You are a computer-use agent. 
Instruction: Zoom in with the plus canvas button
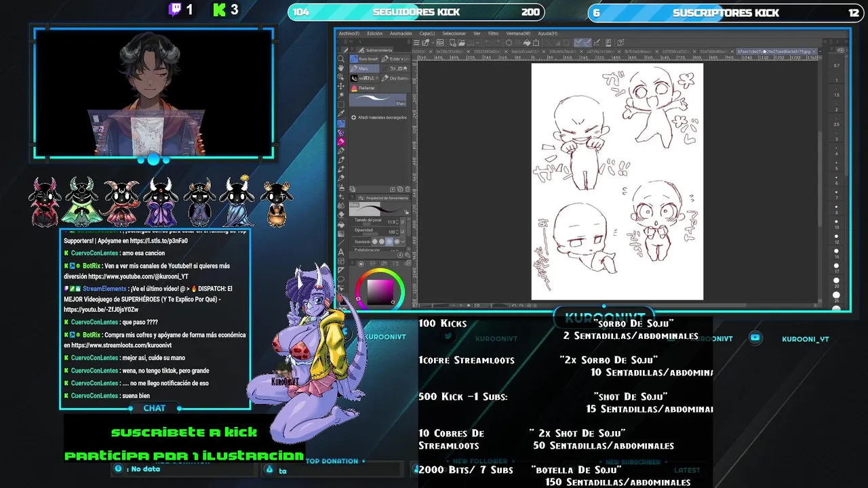[x=461, y=306]
